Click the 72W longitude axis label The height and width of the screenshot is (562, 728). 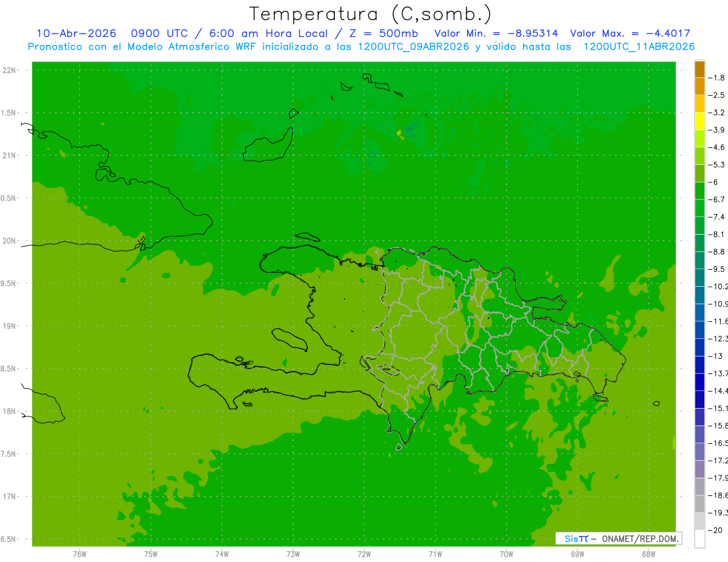click(364, 553)
